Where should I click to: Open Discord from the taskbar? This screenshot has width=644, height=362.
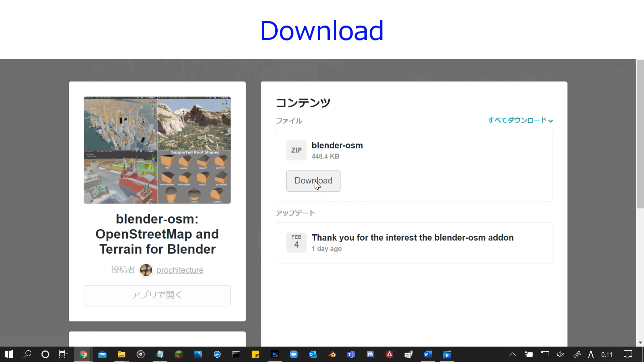click(370, 354)
